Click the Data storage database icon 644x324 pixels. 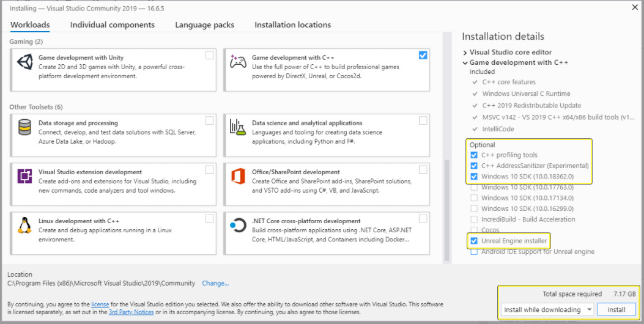24,127
